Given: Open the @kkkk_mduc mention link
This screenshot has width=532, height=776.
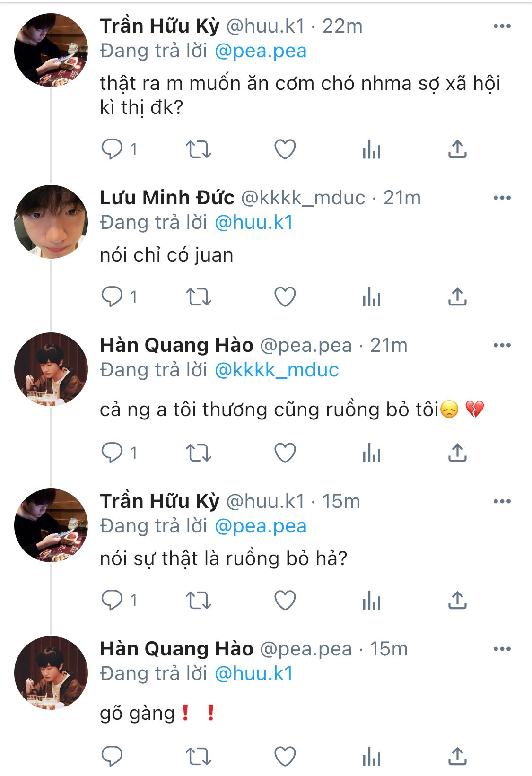Looking at the screenshot, I should tap(277, 370).
